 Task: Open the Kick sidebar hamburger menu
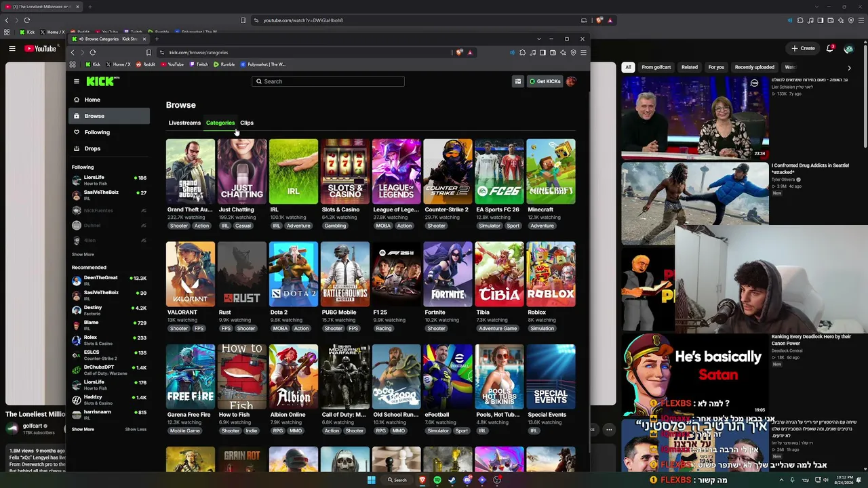(x=77, y=81)
